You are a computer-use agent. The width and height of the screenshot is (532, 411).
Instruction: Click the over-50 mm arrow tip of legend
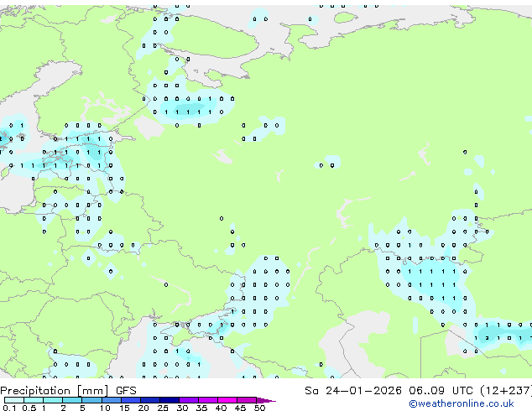point(266,400)
